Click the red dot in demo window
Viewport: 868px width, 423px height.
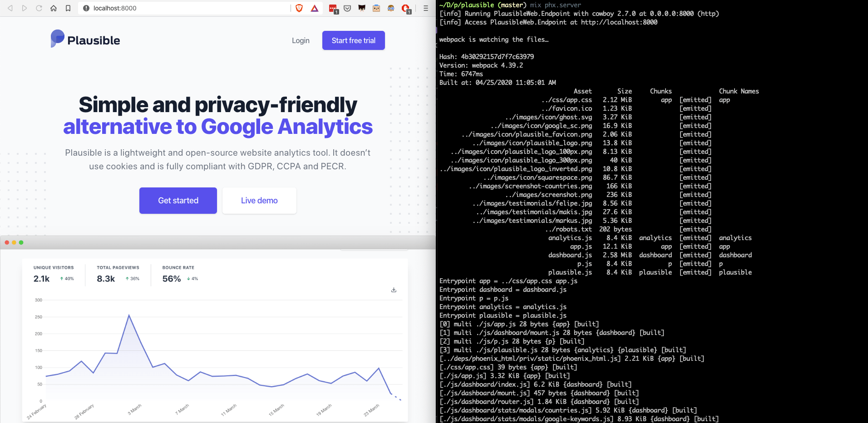pos(7,242)
